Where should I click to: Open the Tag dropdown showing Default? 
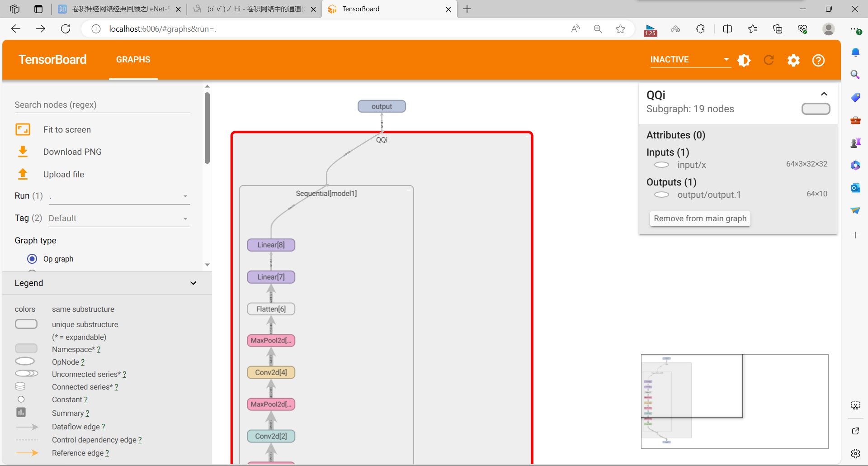119,219
